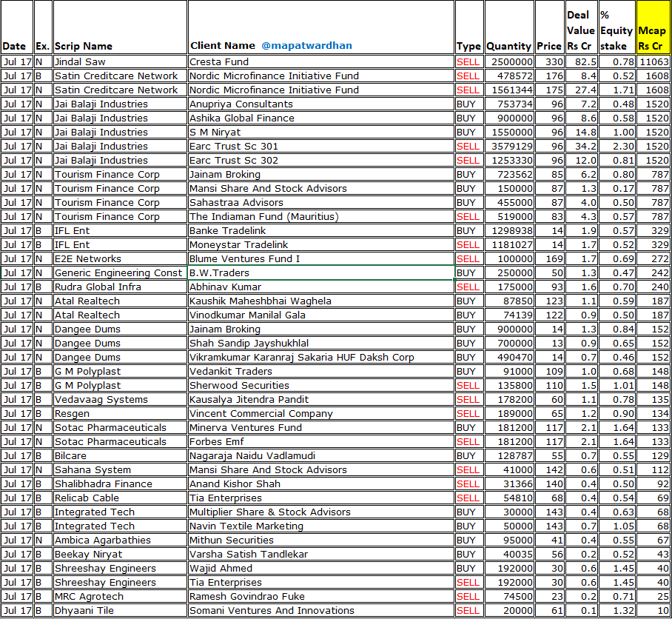The height and width of the screenshot is (619, 672).
Task: Select Vedankit Traders client cell
Action: [x=321, y=371]
